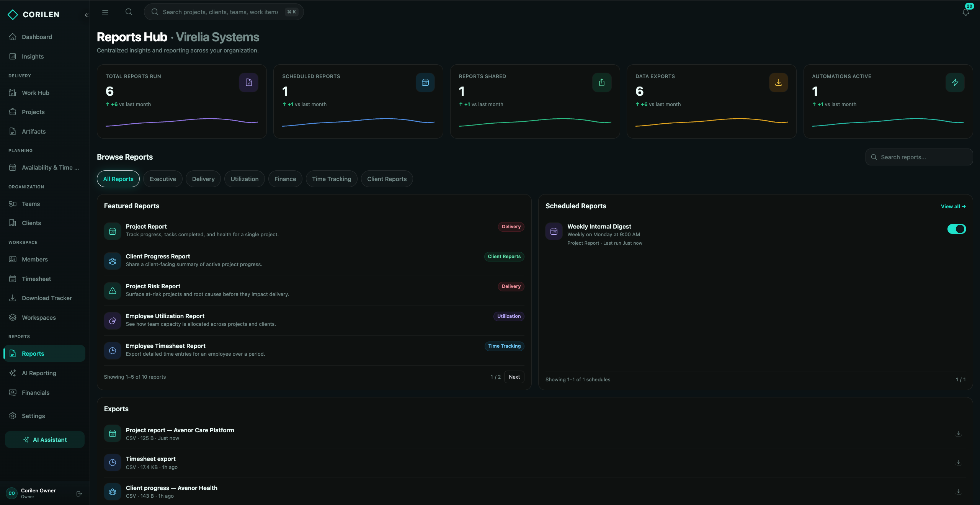980x505 pixels.
Task: Click the Client Reports tag badge
Action: (504, 256)
